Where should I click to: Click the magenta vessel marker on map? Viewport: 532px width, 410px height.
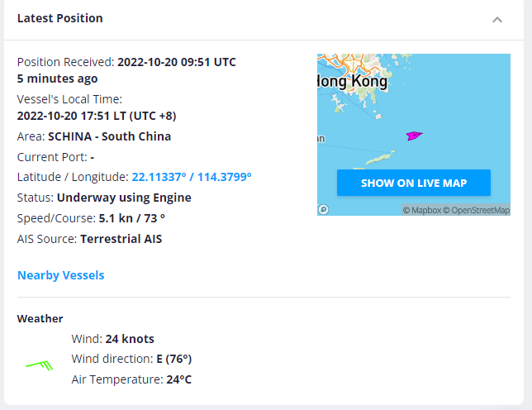click(413, 136)
